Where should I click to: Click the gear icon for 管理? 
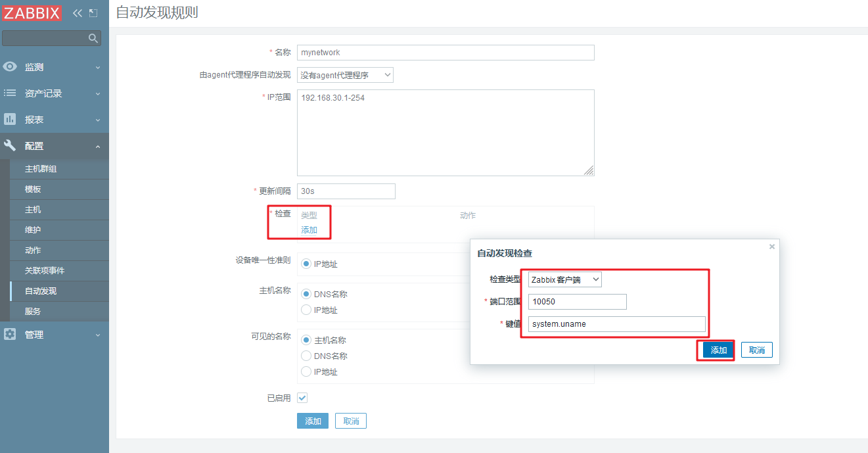(10, 334)
